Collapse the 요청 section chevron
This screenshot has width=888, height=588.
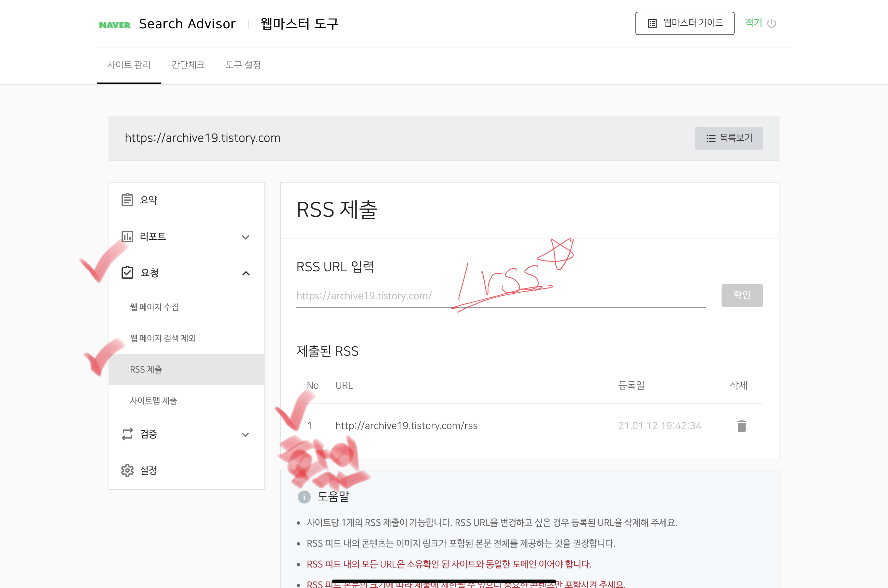(x=246, y=274)
